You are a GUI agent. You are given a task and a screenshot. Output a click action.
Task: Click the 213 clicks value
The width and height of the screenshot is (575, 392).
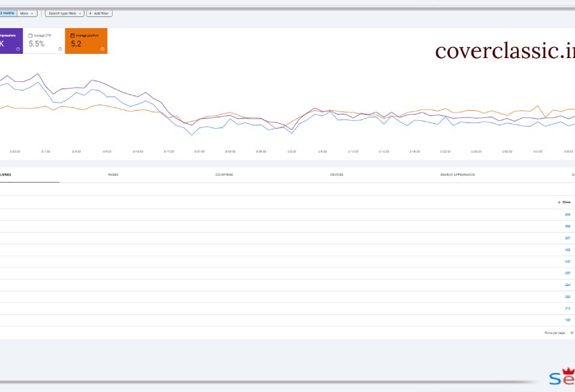pyautogui.click(x=568, y=308)
